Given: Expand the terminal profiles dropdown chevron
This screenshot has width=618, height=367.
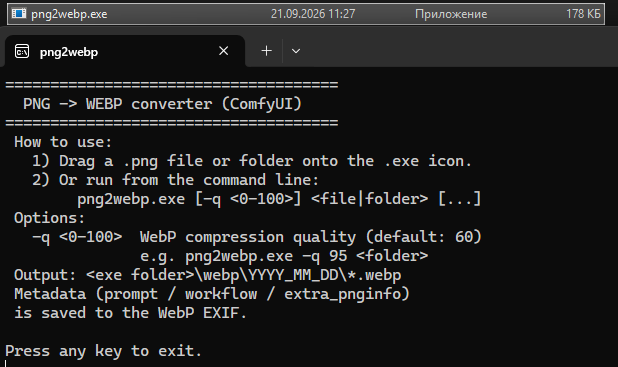Looking at the screenshot, I should click(296, 51).
